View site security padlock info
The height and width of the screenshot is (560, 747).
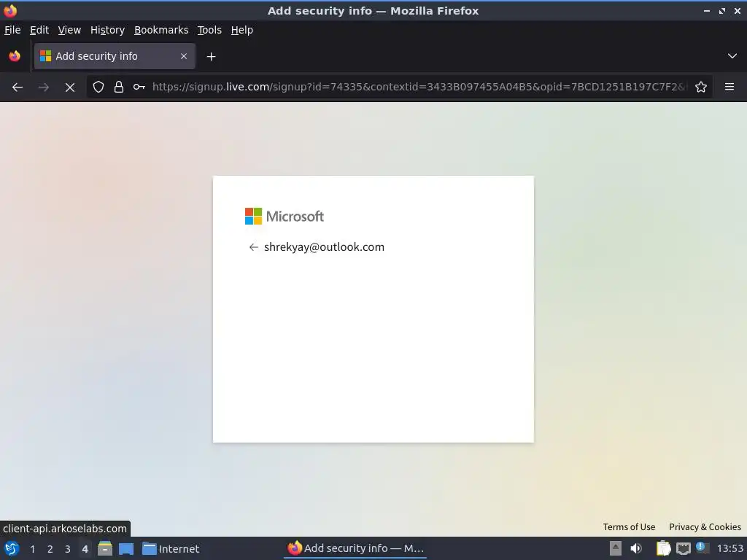click(x=119, y=87)
